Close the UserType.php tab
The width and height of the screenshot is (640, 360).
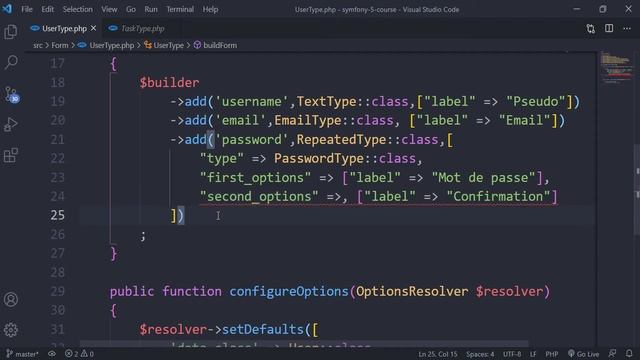tap(93, 28)
